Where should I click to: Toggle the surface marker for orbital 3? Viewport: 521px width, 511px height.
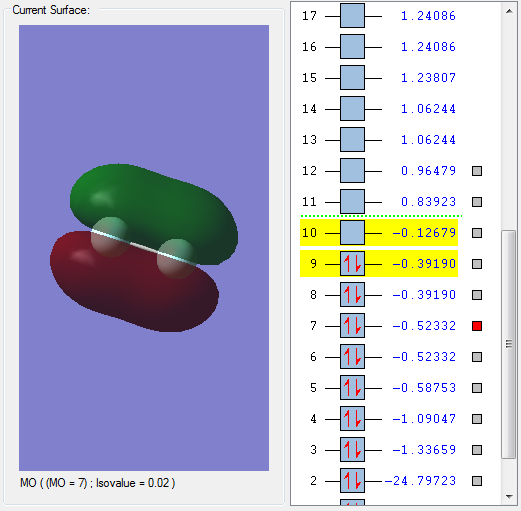coord(477,450)
